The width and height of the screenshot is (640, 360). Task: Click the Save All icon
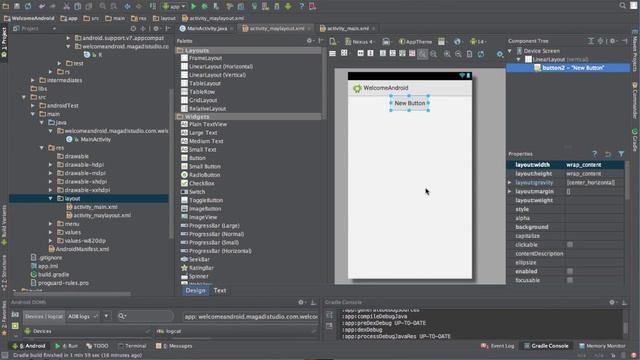[17, 6]
